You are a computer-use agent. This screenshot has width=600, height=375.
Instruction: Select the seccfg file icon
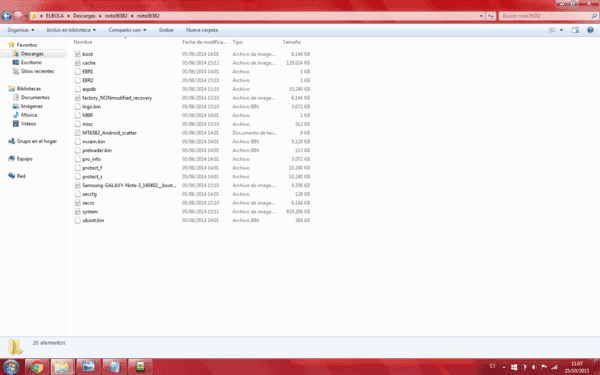[x=77, y=194]
